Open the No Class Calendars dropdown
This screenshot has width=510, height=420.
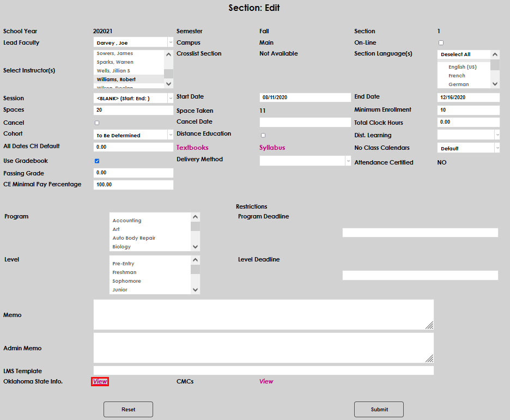tap(468, 148)
